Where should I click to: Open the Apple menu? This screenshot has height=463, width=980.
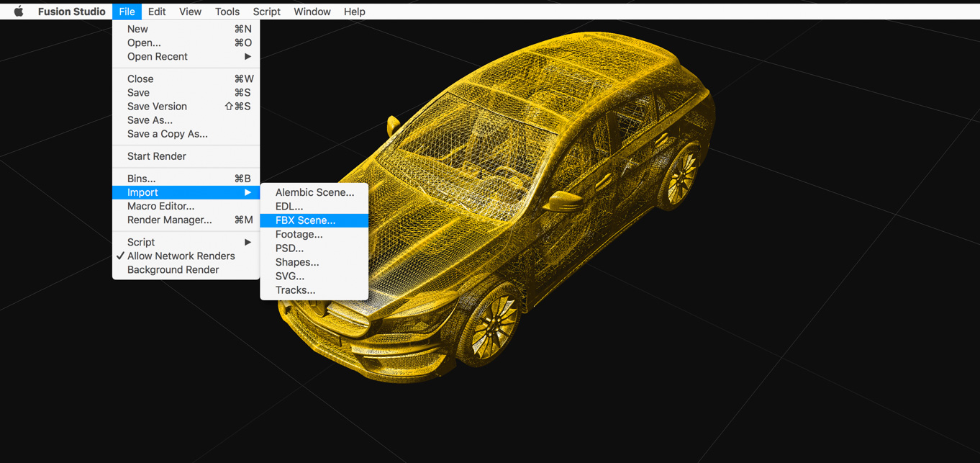click(x=19, y=12)
